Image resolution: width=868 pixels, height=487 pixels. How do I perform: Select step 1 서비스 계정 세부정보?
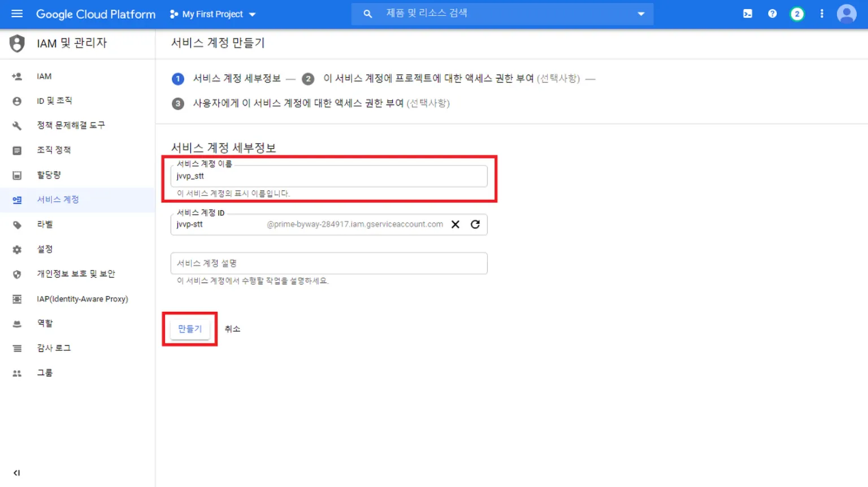226,79
